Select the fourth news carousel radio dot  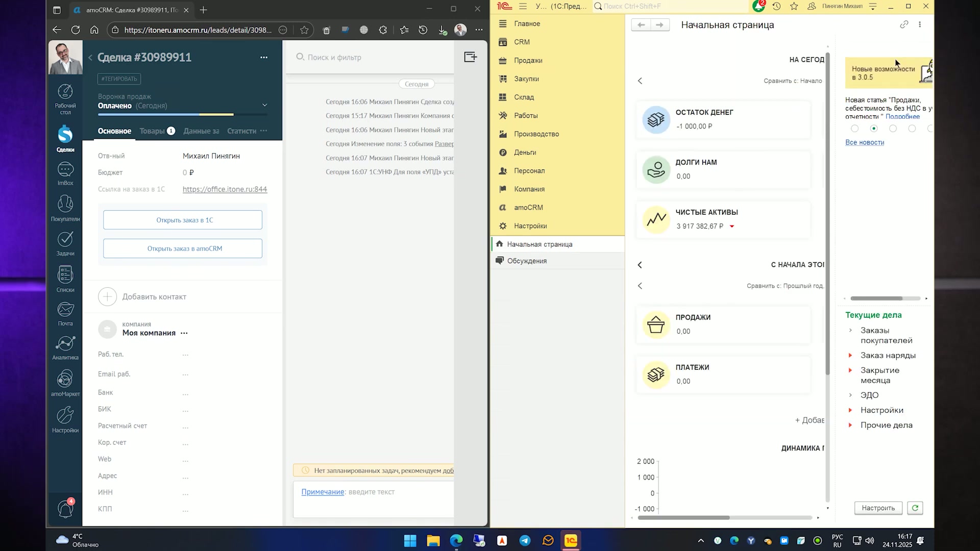(912, 129)
